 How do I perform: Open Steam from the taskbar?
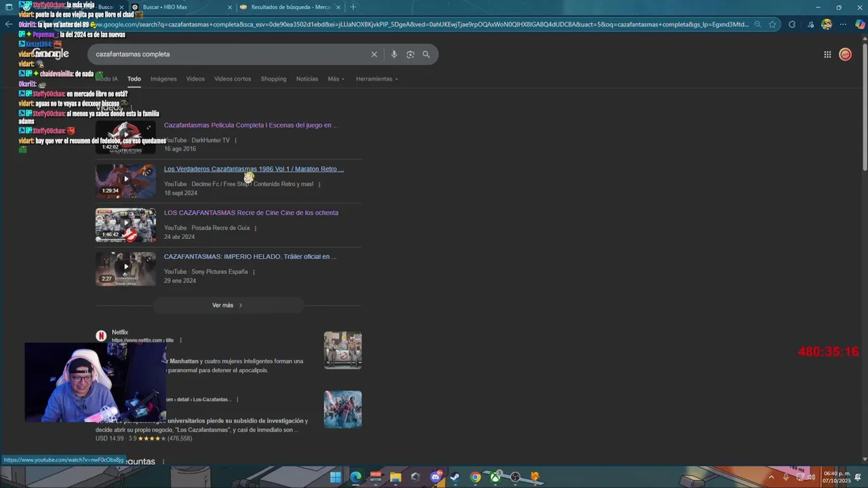pyautogui.click(x=455, y=477)
